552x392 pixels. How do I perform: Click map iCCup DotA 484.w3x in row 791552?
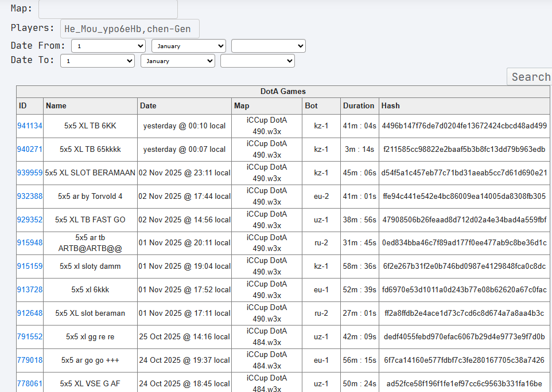[267, 337]
